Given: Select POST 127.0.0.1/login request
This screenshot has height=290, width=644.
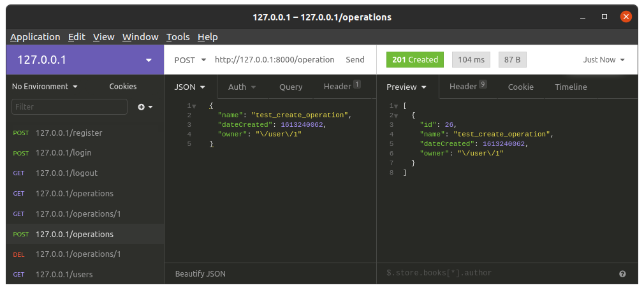Looking at the screenshot, I should click(x=85, y=153).
